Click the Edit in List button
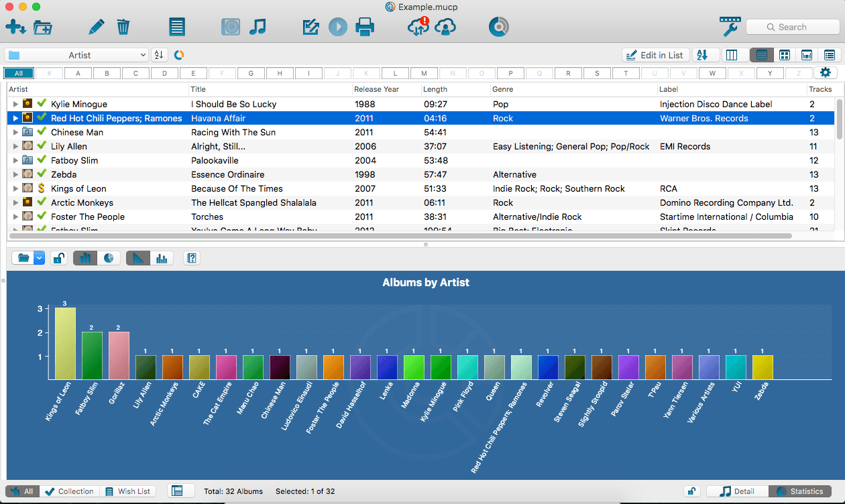Image resolution: width=845 pixels, height=504 pixels. (655, 55)
